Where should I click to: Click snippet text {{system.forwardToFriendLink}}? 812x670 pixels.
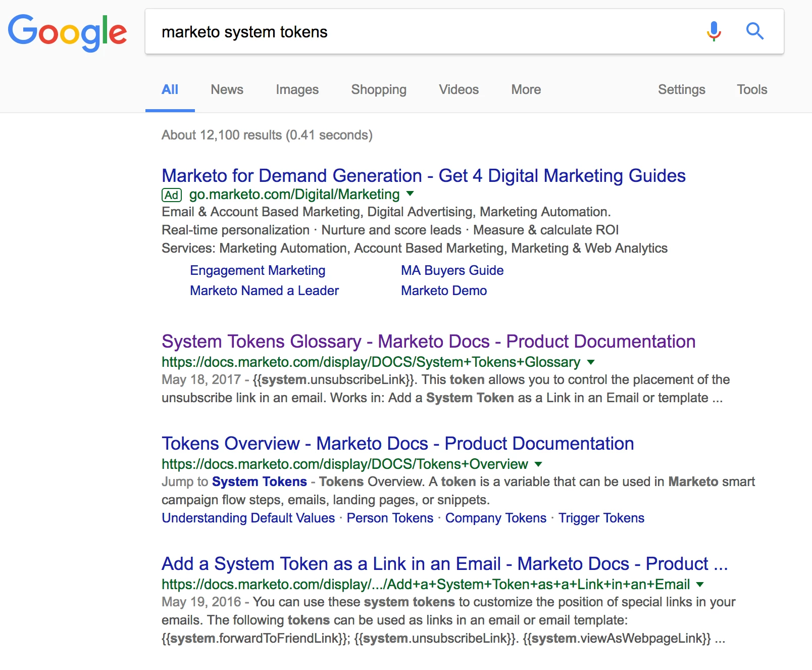click(256, 638)
